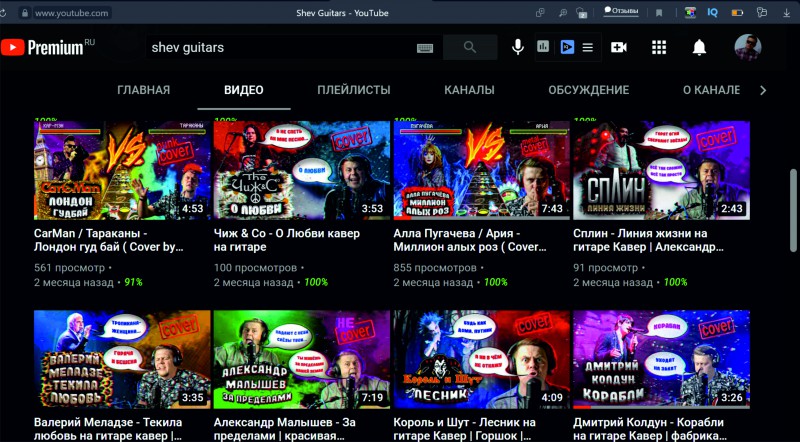Open the three-line extension menu icon
The height and width of the screenshot is (442, 800).
tap(588, 47)
